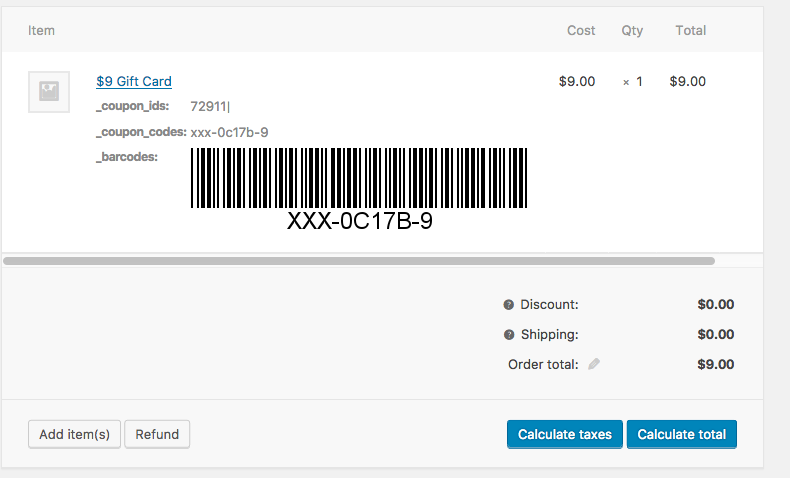
Task: Click the barcode image stripes
Action: click(359, 179)
